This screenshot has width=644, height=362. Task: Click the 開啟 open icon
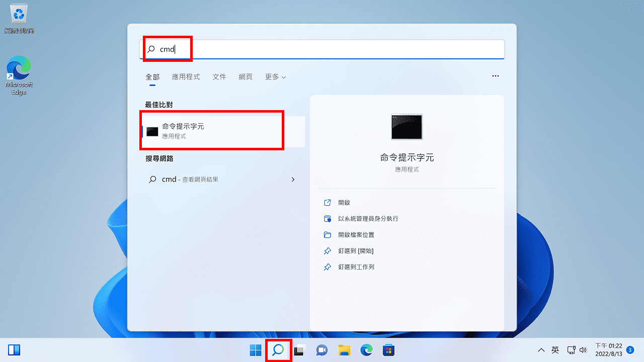pyautogui.click(x=328, y=203)
